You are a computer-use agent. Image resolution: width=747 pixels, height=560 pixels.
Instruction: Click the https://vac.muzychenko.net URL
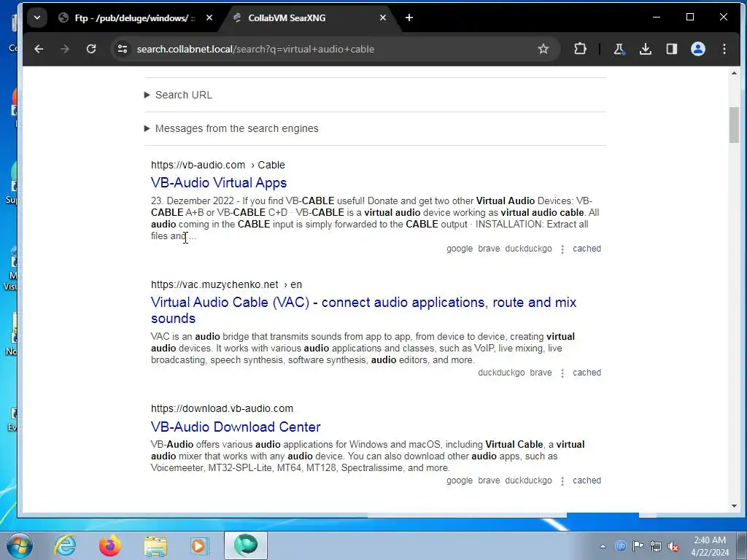pyautogui.click(x=215, y=284)
